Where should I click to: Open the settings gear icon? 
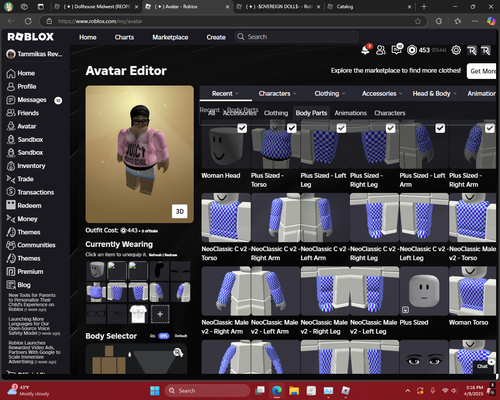(x=456, y=50)
